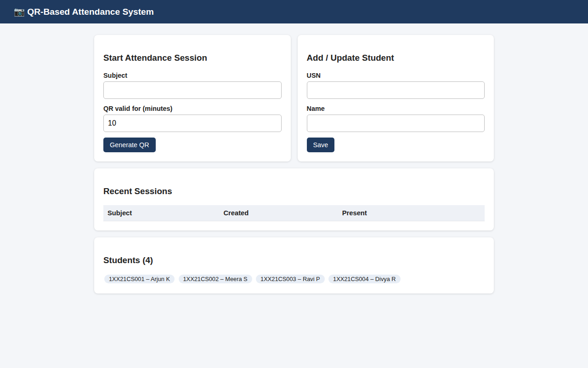
Task: Click the Add / Update Student heading
Action: pos(351,58)
